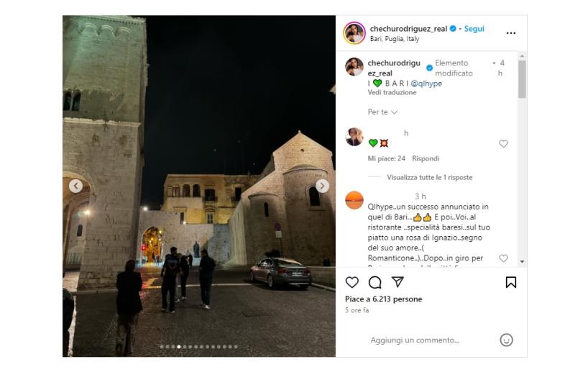
Task: Open the three-dot more options menu
Action: (x=511, y=33)
